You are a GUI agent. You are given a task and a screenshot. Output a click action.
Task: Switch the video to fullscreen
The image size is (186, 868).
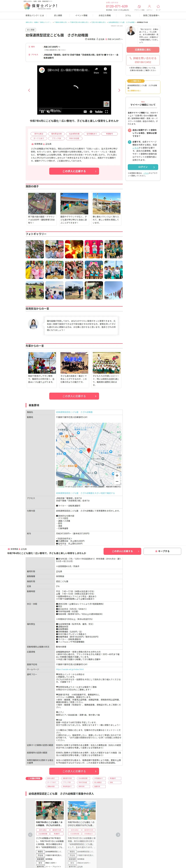(x=106, y=112)
